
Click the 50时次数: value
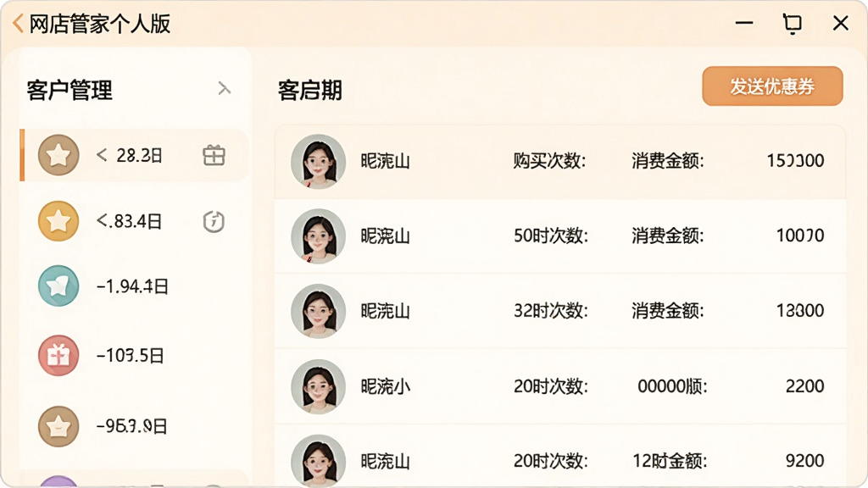click(551, 236)
